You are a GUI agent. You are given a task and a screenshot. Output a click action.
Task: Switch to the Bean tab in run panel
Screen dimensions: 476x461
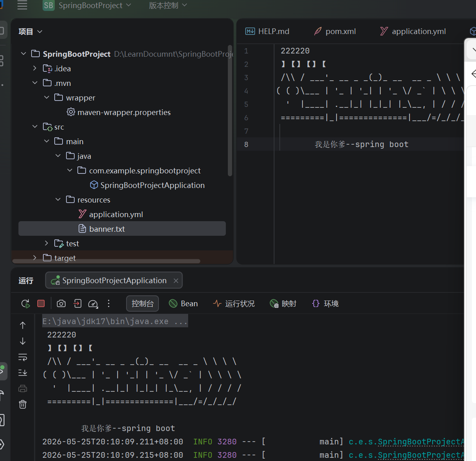click(183, 303)
